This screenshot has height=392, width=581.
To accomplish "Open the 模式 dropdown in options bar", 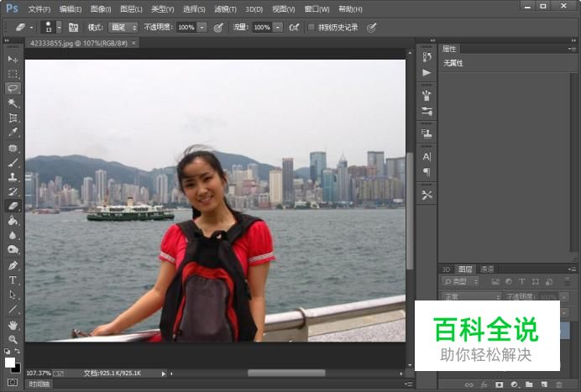I will (x=123, y=27).
